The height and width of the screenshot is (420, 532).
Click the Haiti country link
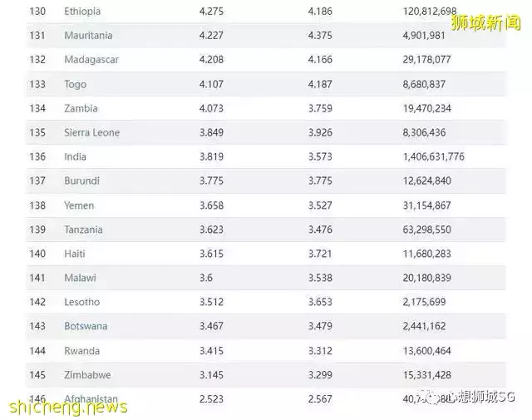click(75, 254)
